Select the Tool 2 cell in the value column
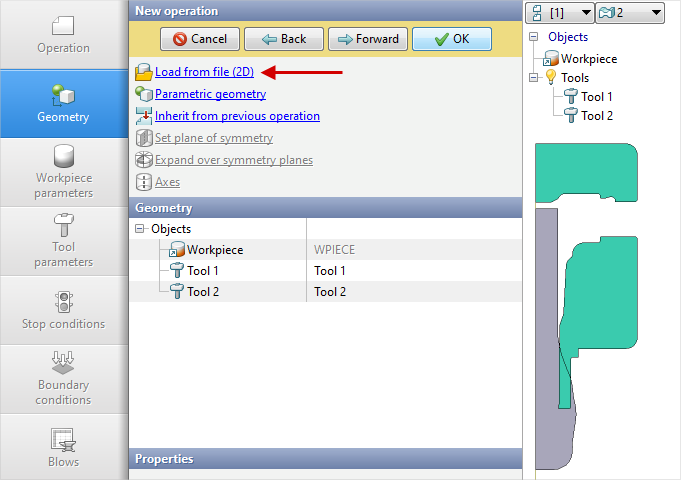 point(330,292)
